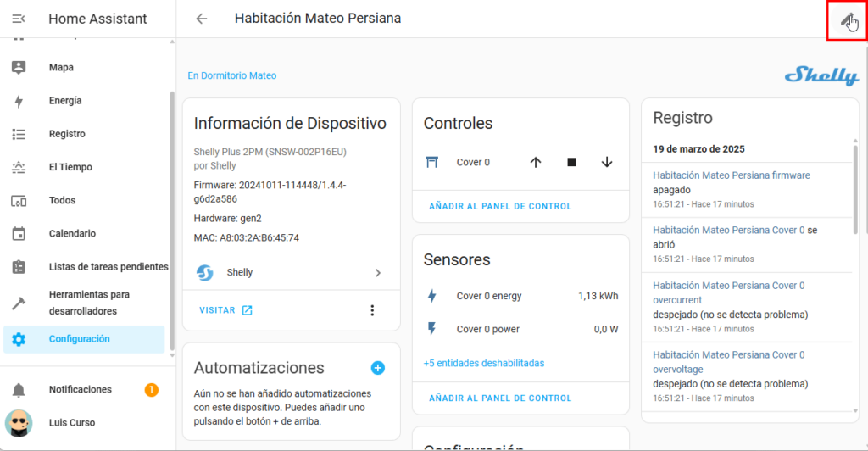Add automation with blue plus icon
Viewport: 868px width, 451px height.
pyautogui.click(x=378, y=368)
